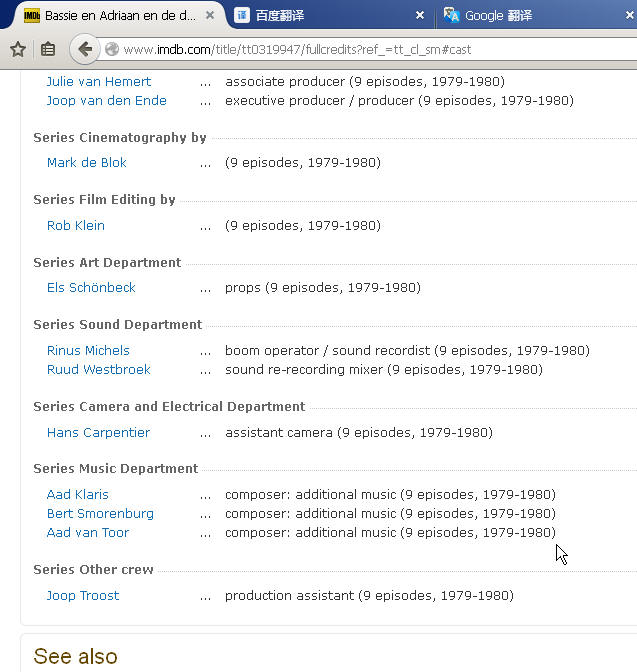The image size is (637, 672).
Task: Click sound re-recording mixer credit text
Action: tap(384, 369)
